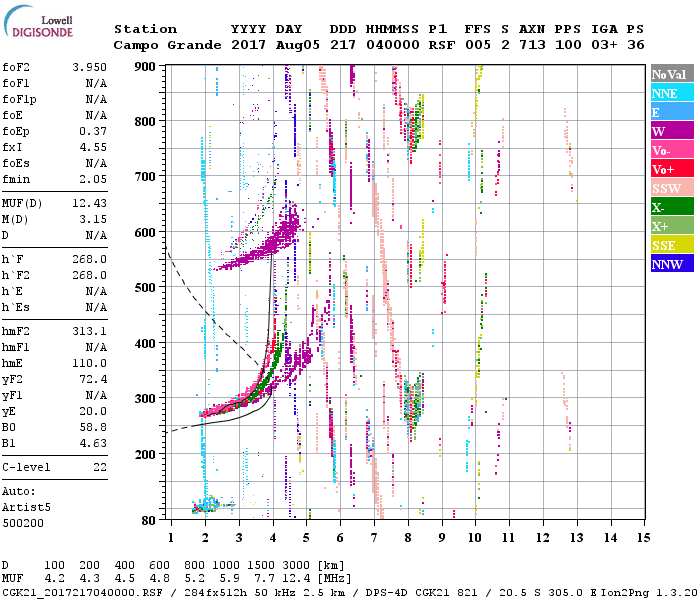Click the 900 km height axis label
The image size is (700, 600).
tap(145, 67)
